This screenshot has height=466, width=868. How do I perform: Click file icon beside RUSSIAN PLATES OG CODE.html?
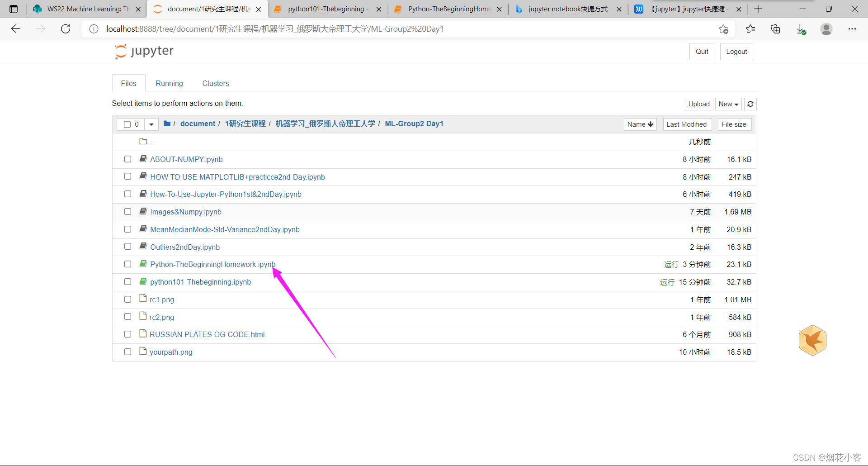tap(143, 334)
